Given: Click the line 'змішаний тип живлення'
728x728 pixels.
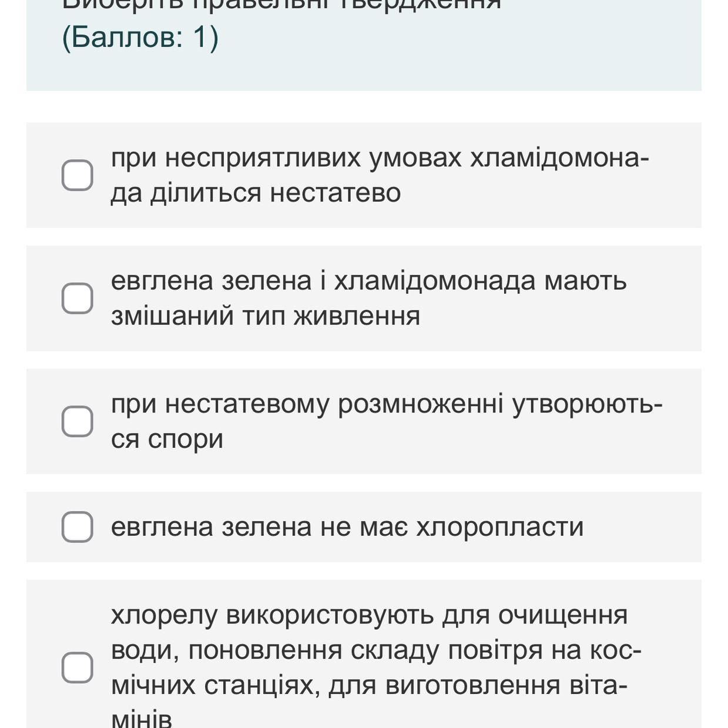Looking at the screenshot, I should point(266,316).
